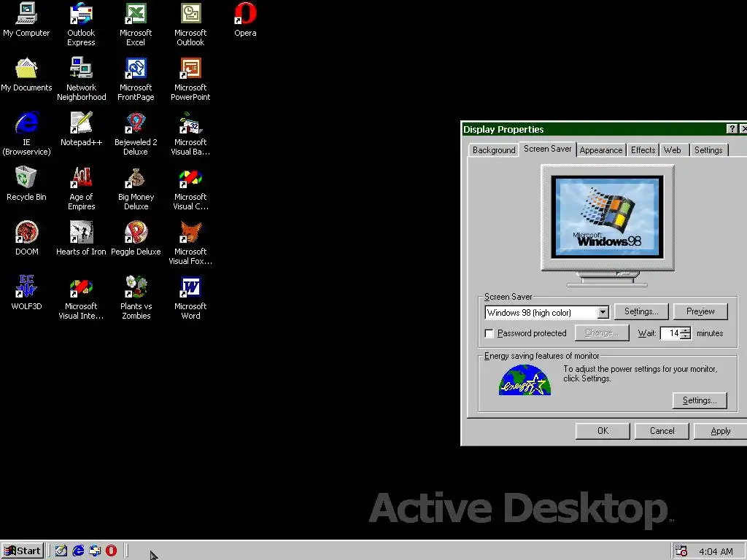Open the My Computer desktop icon
Screen dimensions: 747x560
[26, 19]
